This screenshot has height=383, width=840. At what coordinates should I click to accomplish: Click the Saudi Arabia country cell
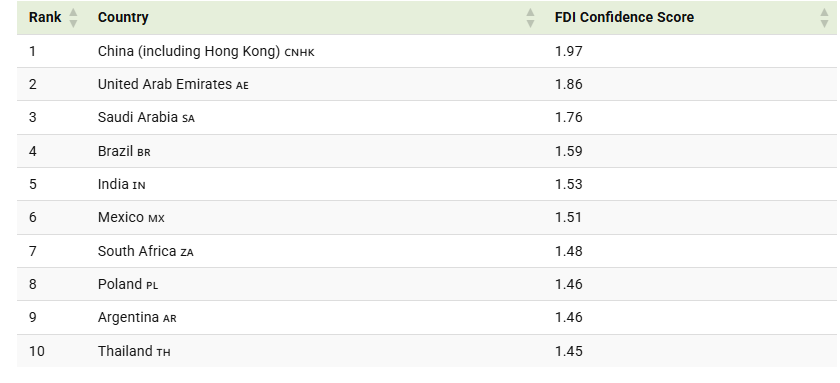(x=146, y=117)
